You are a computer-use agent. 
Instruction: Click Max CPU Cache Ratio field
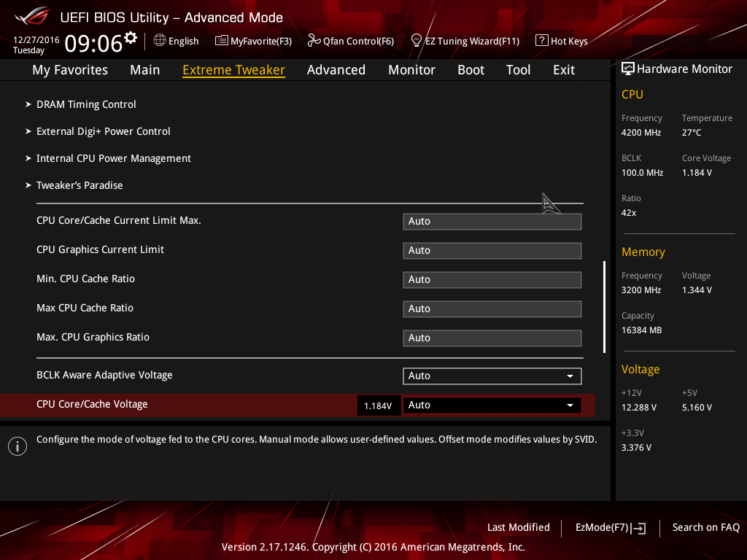pyautogui.click(x=492, y=308)
